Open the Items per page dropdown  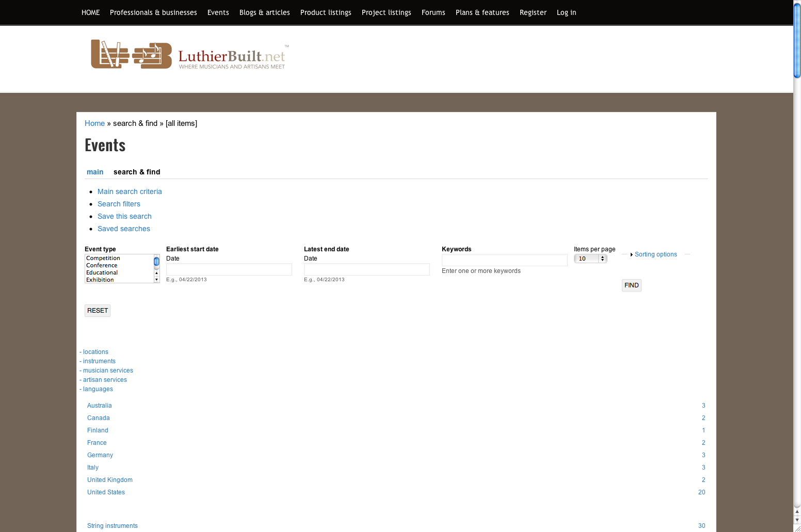590,259
